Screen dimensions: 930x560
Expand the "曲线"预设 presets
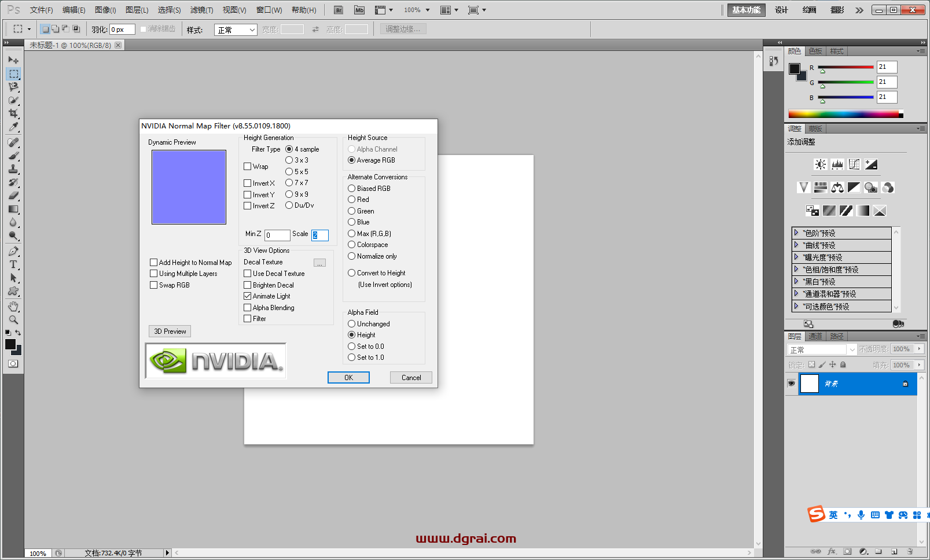[x=796, y=245]
